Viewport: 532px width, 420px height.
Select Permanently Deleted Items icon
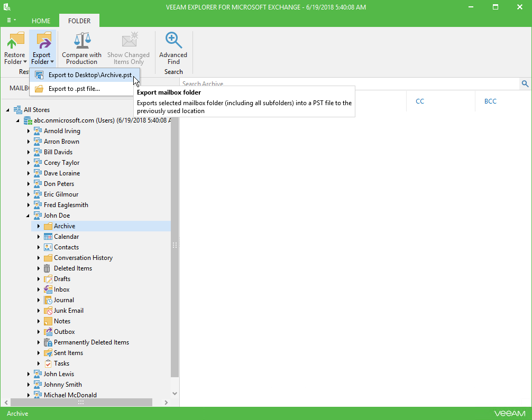click(48, 342)
